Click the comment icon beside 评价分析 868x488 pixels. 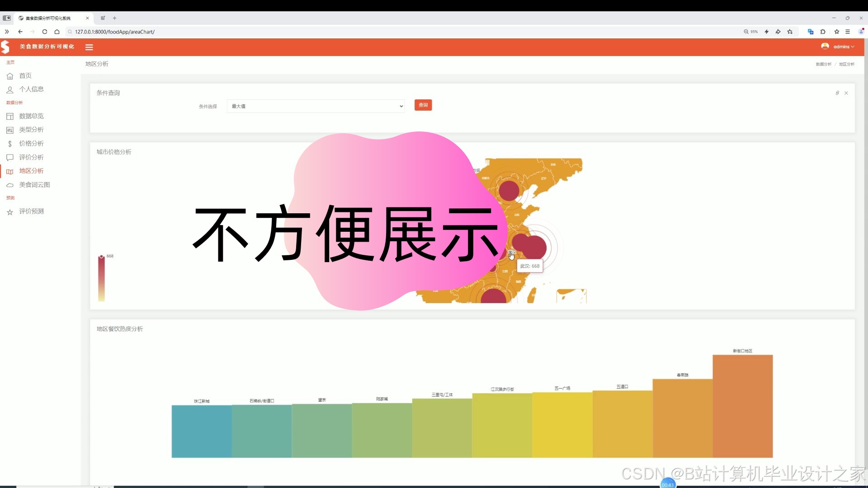tap(10, 158)
